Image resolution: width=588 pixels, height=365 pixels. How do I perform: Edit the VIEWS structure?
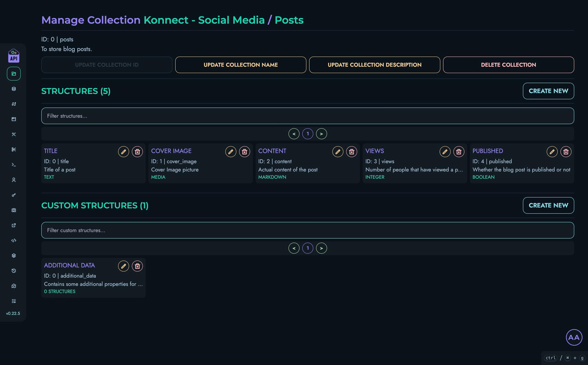coord(445,152)
